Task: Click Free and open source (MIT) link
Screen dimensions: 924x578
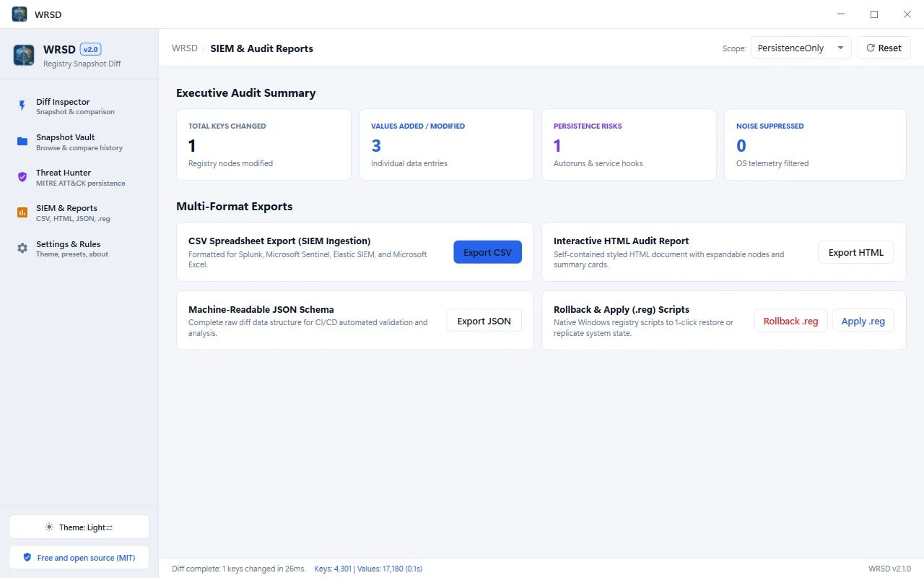Action: point(79,558)
